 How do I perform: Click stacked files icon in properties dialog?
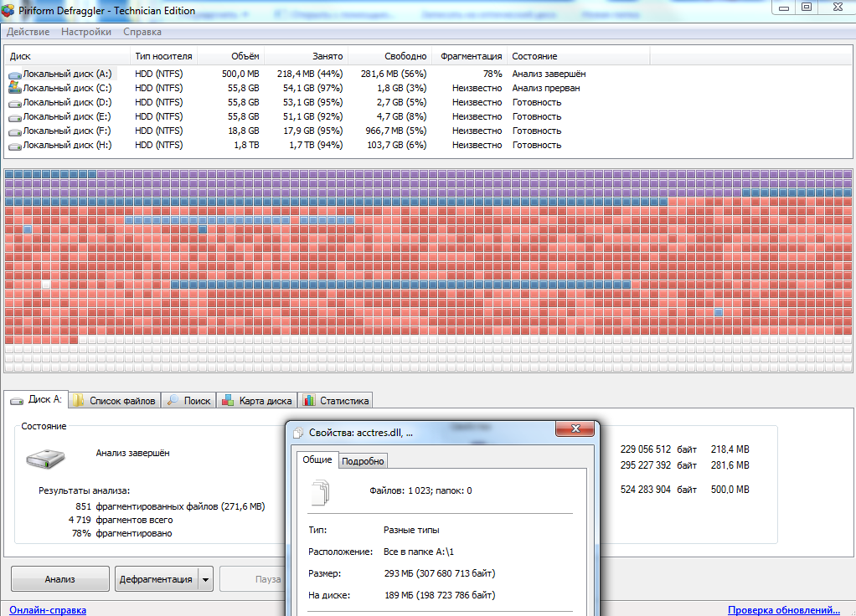(321, 492)
